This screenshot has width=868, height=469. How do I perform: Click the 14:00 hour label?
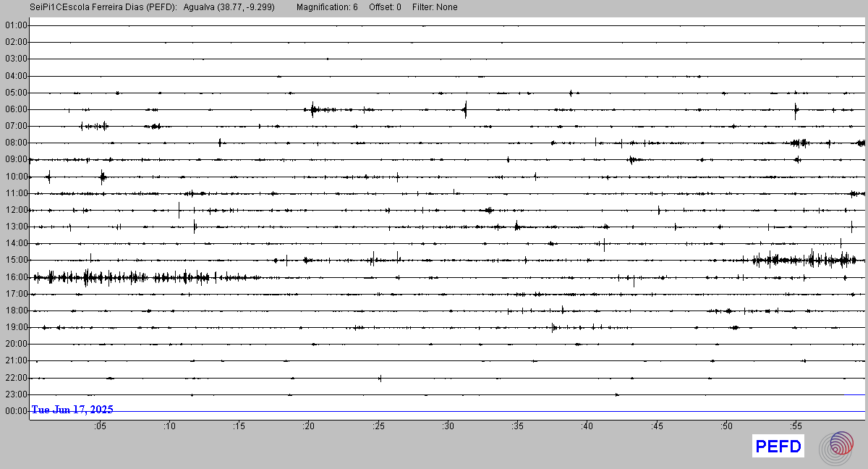tap(16, 243)
